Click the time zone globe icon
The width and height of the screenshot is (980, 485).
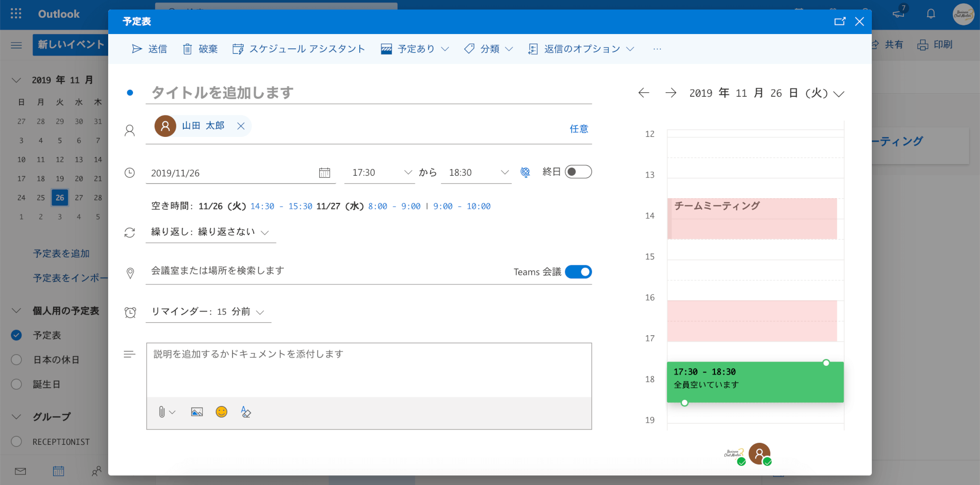[525, 172]
